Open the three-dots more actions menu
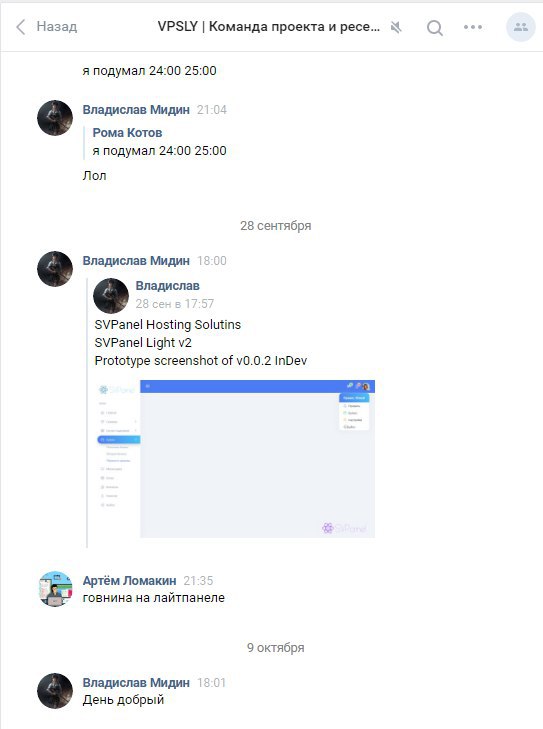The image size is (543, 729). click(473, 27)
